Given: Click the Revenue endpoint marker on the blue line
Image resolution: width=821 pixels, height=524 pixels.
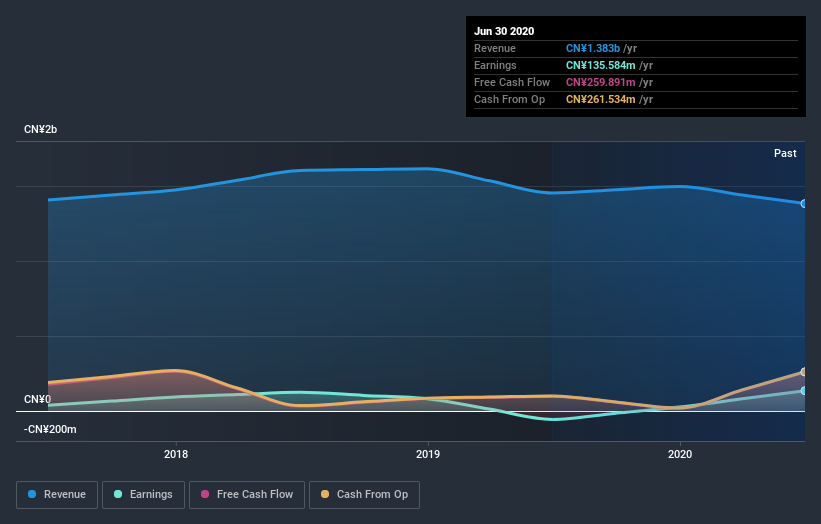Looking at the screenshot, I should [x=803, y=204].
